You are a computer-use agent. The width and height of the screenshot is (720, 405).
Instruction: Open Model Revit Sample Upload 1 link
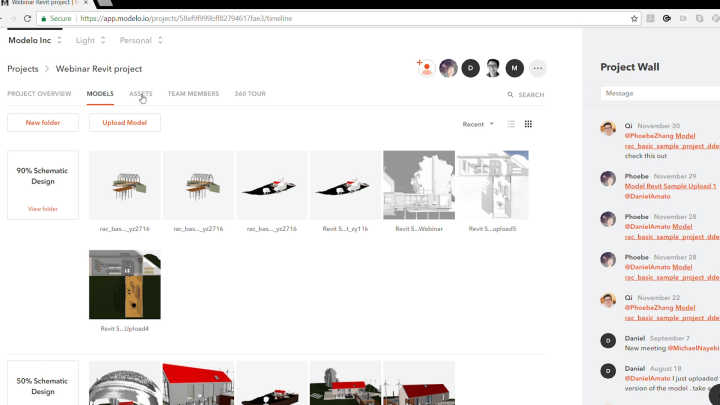click(x=670, y=186)
